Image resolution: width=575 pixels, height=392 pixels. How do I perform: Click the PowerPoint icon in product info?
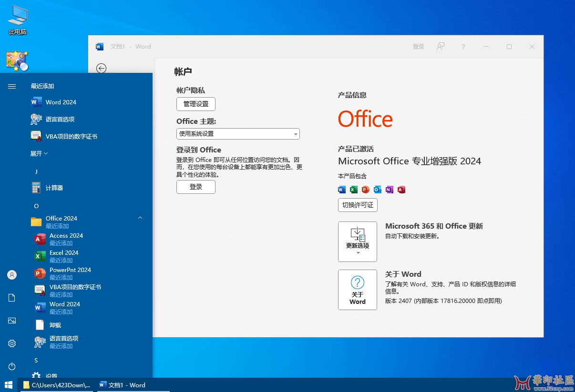click(365, 190)
